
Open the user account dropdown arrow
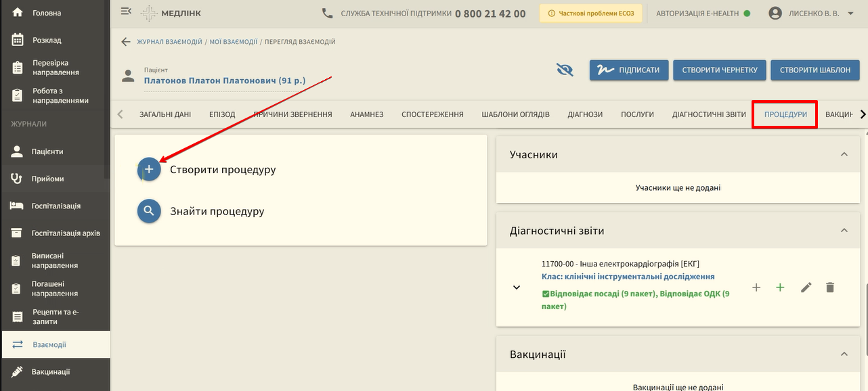(x=850, y=14)
